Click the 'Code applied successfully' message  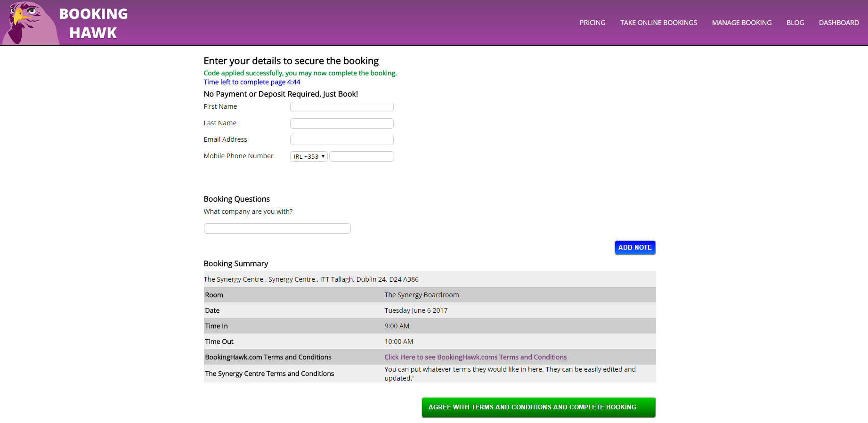pyautogui.click(x=300, y=73)
